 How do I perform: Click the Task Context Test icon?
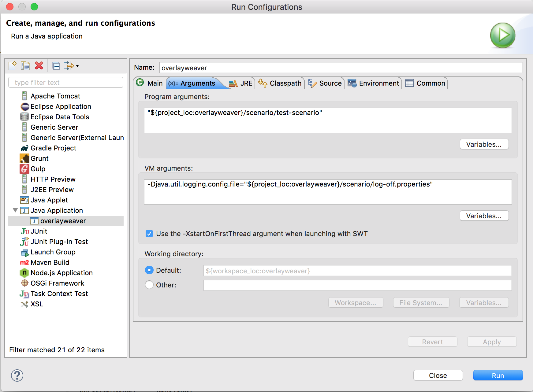tap(24, 294)
